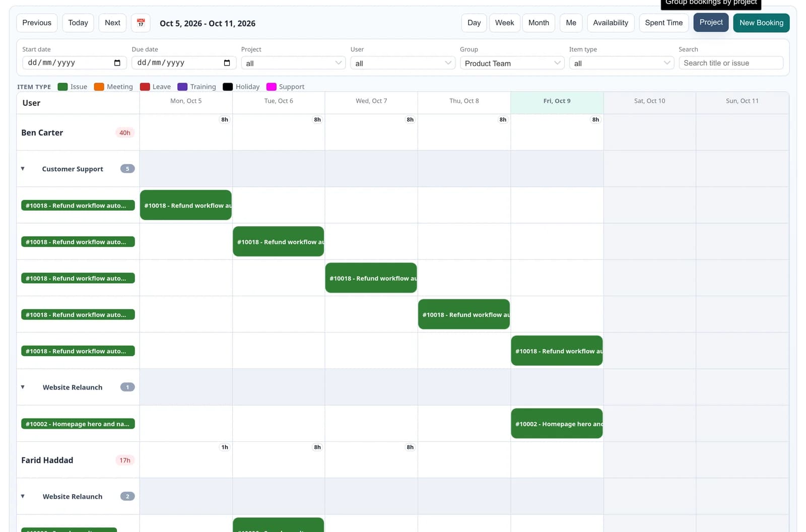806x532 pixels.
Task: Jump to Today
Action: click(78, 23)
